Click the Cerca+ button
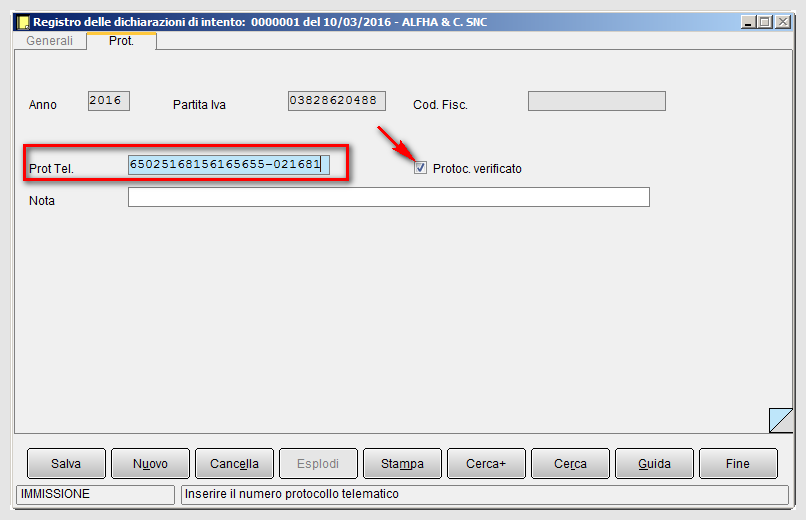This screenshot has height=520, width=806. click(x=486, y=463)
